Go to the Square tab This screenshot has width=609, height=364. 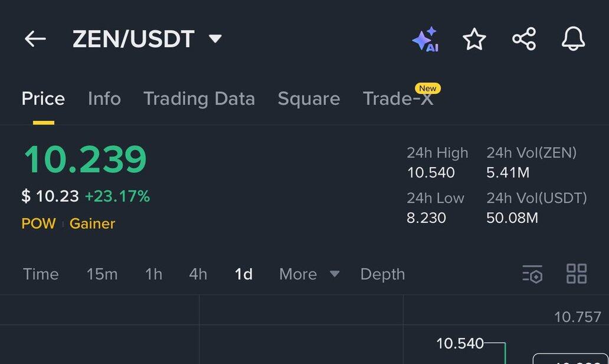pos(309,99)
